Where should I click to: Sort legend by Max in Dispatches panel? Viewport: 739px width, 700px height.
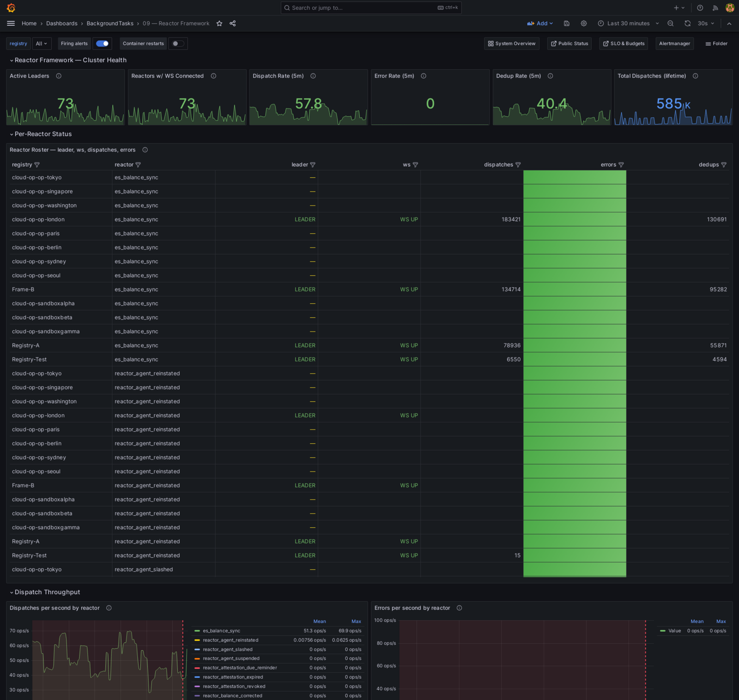356,622
